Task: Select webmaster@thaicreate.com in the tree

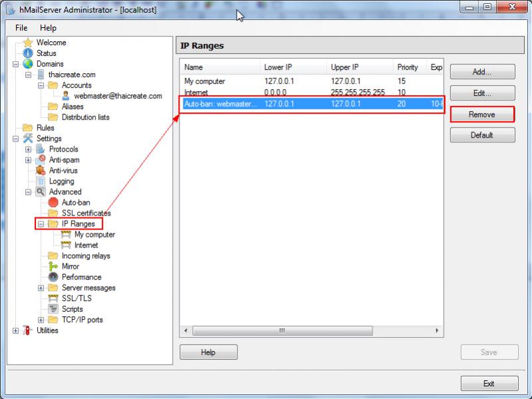Action: (x=118, y=96)
